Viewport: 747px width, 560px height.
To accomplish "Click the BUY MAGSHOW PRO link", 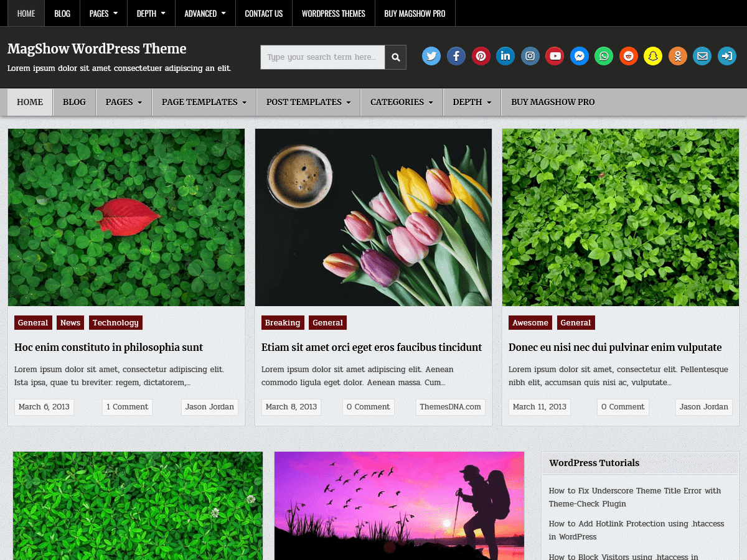I will click(415, 13).
